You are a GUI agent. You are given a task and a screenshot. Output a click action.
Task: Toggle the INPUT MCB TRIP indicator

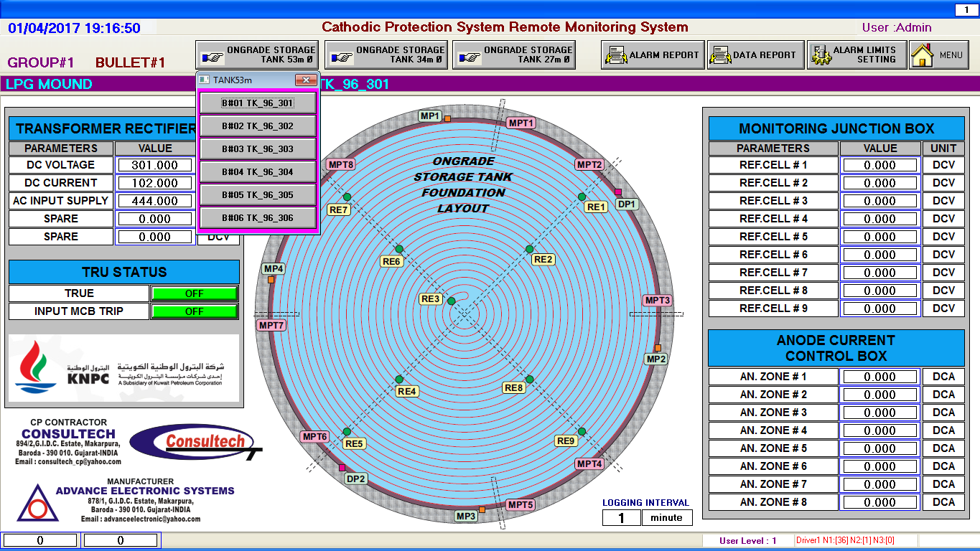(194, 311)
